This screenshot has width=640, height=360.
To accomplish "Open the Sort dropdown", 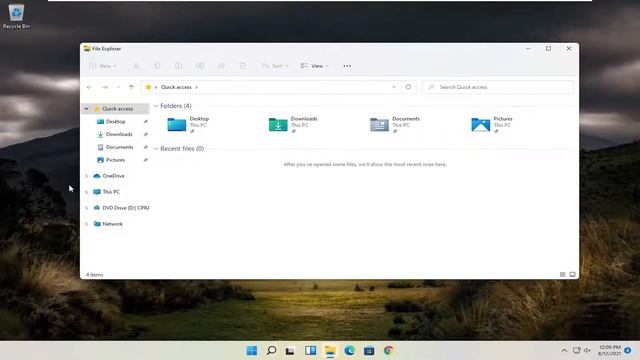I will click(x=275, y=66).
